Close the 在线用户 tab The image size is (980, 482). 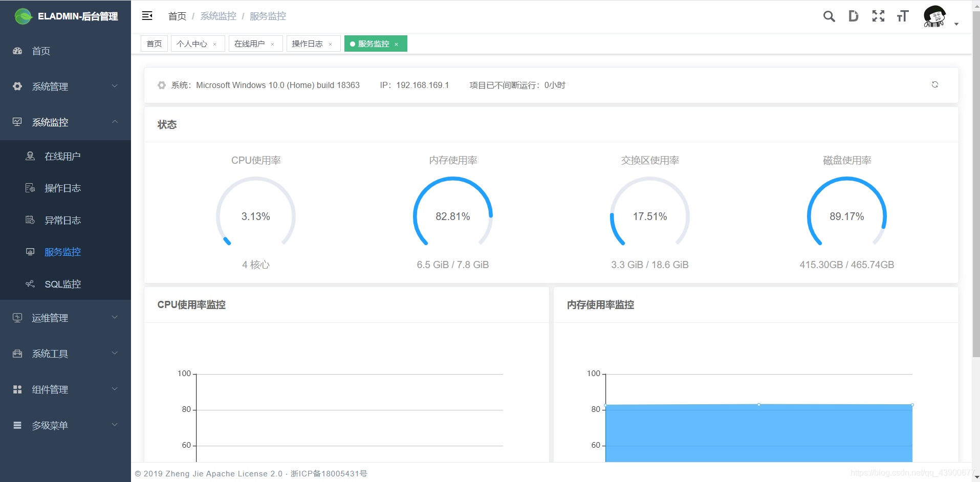(x=272, y=44)
